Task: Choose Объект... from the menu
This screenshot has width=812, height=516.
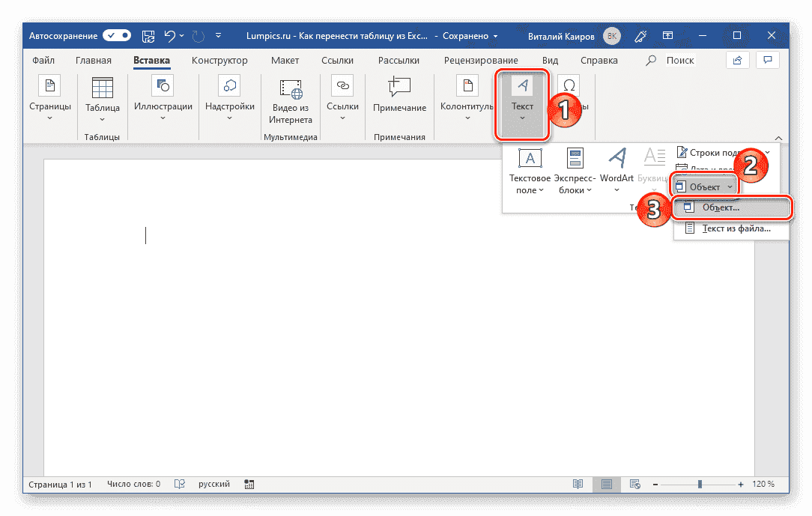Action: pos(732,209)
